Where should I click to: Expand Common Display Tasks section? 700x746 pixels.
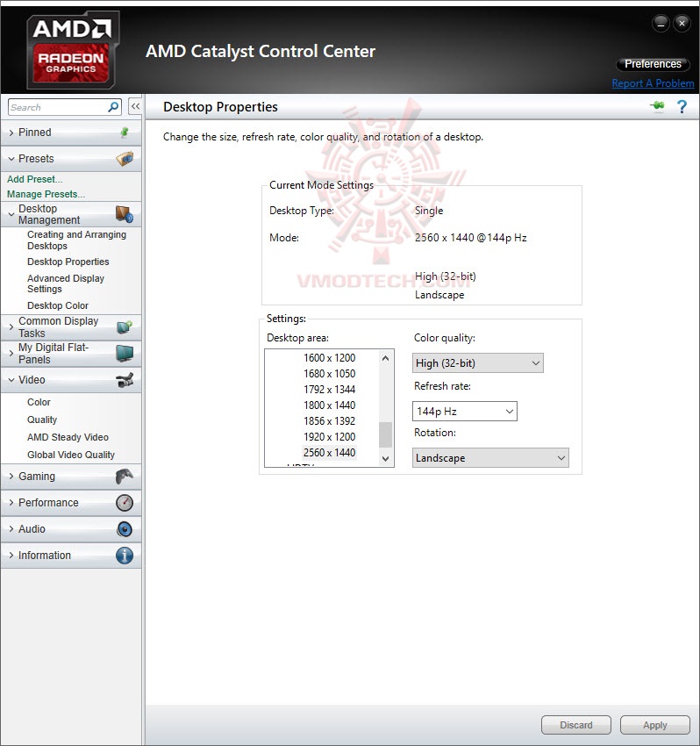click(11, 327)
